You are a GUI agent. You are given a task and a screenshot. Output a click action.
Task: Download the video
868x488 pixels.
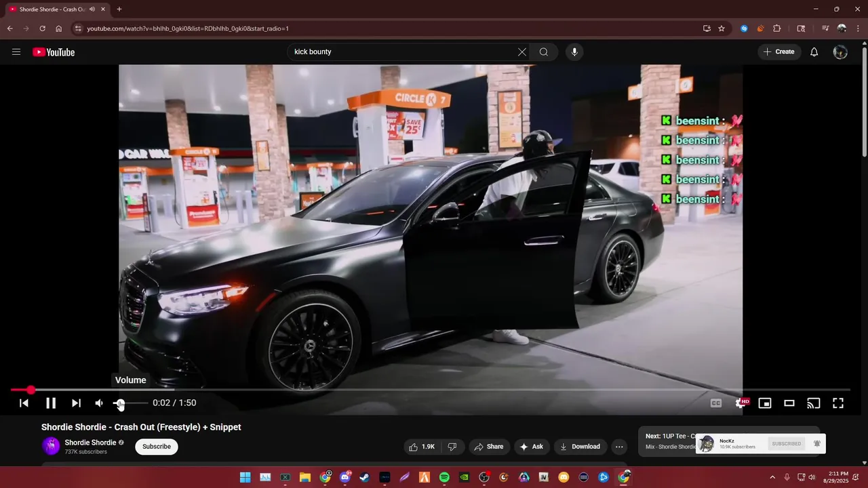click(580, 447)
